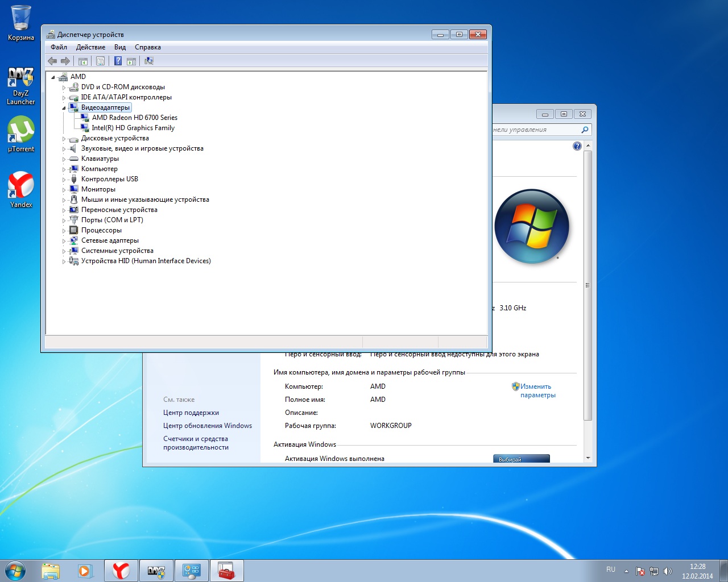Click the volume speaker tray icon
This screenshot has height=582, width=728.
pos(668,571)
